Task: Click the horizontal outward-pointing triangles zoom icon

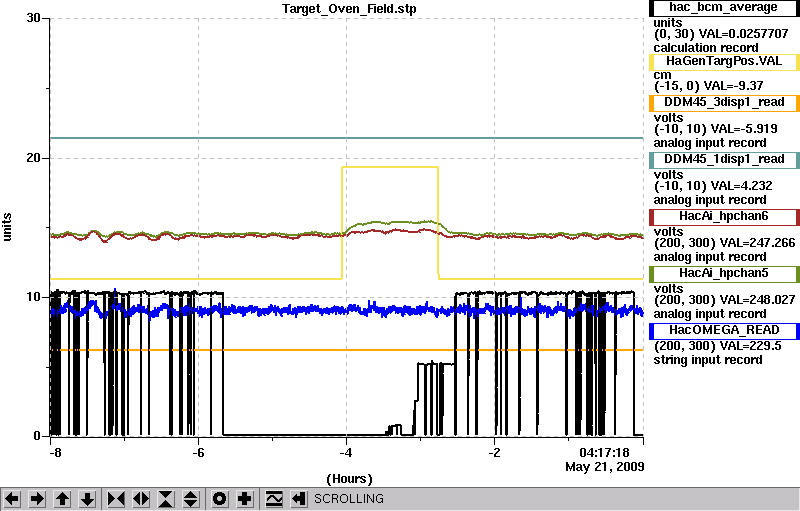Action: [x=141, y=498]
